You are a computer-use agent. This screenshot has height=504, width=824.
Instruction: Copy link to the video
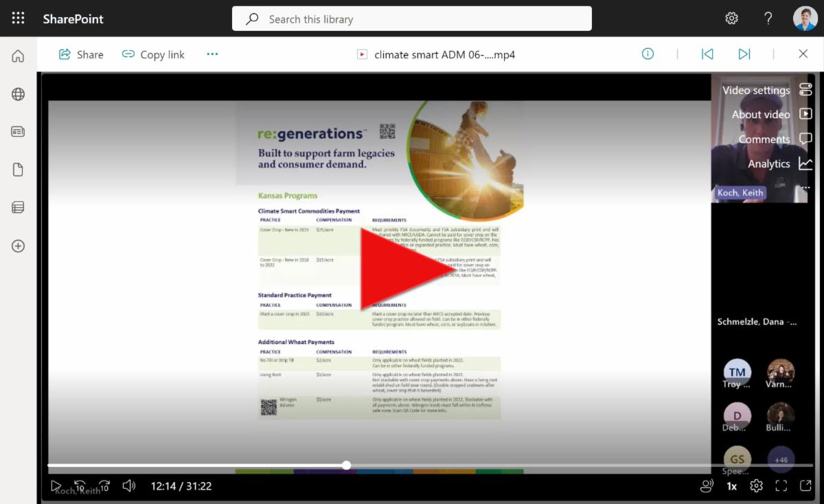pyautogui.click(x=153, y=54)
